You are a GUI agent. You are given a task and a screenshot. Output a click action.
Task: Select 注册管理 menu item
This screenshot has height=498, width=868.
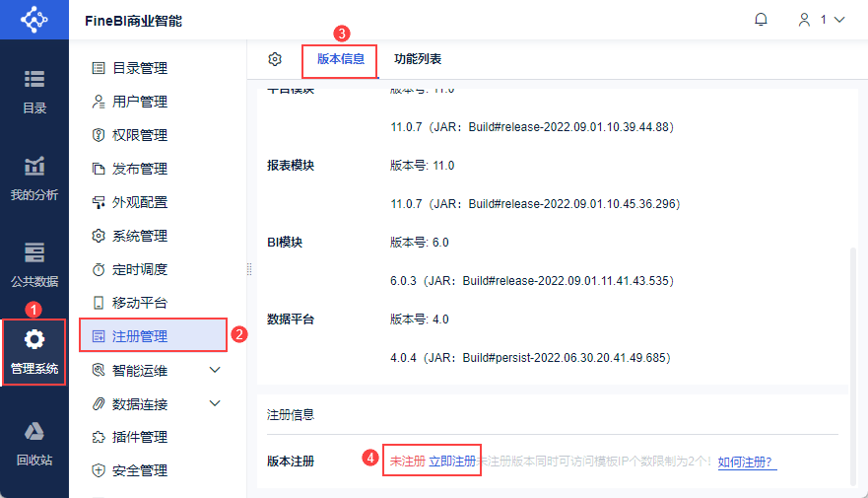click(154, 336)
